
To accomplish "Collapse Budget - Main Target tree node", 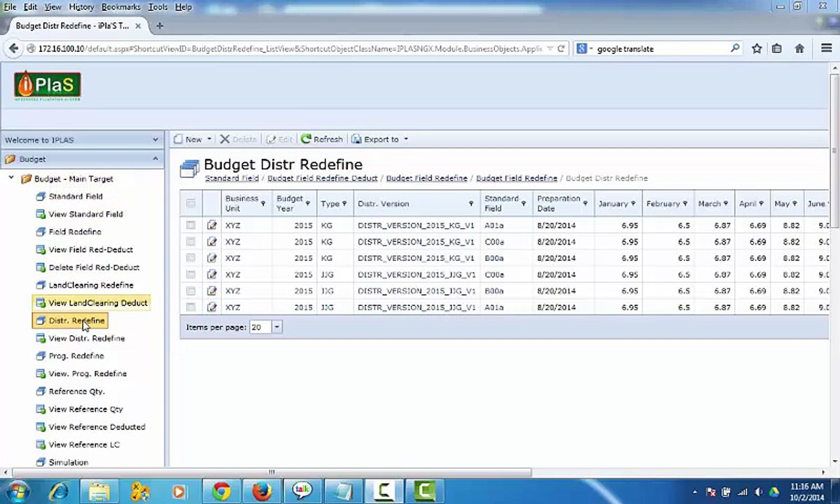I will click(x=11, y=178).
